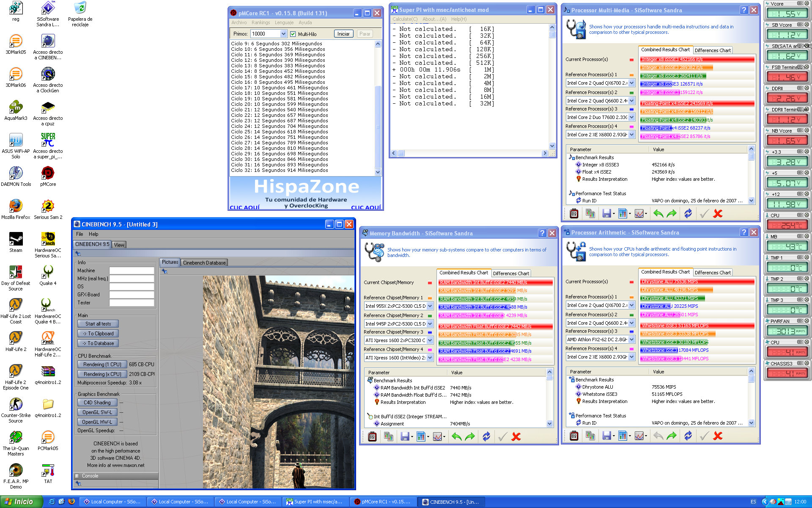Click the Machine input field in CINEBENCH
Viewport: 812px width, 508px height.
(x=132, y=271)
